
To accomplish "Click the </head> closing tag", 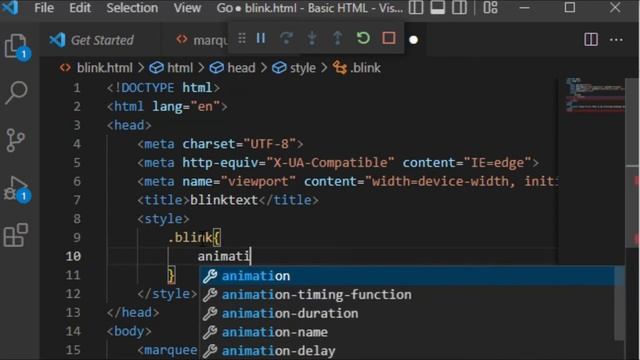I will [133, 312].
